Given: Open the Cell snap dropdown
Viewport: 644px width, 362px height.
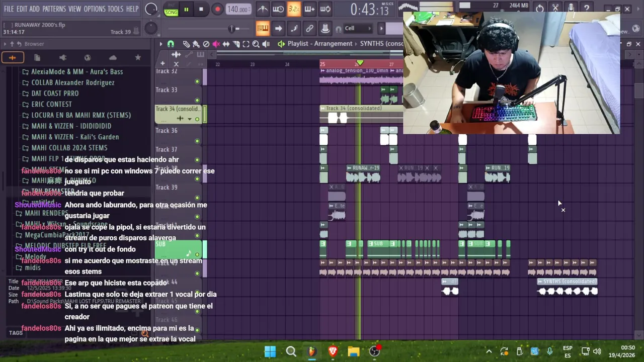Looking at the screenshot, I should 357,28.
